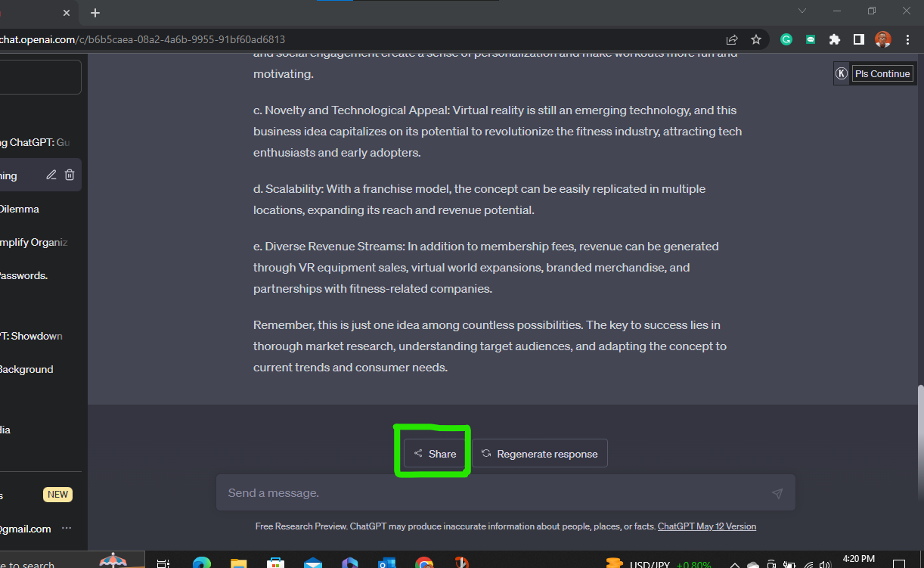The width and height of the screenshot is (924, 568).
Task: Open the ChatGPT May 12 Version link
Action: pyautogui.click(x=706, y=526)
